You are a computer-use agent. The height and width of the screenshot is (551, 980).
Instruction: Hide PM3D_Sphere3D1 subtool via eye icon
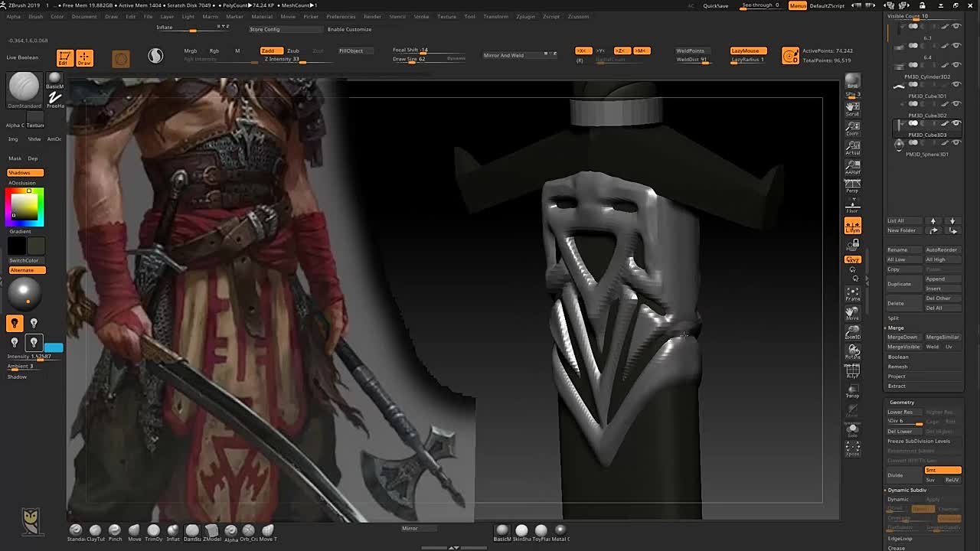[x=956, y=142]
